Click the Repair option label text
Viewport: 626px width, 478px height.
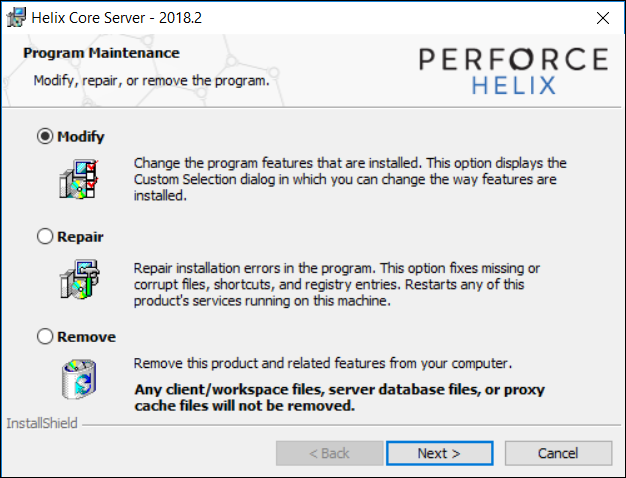(x=81, y=237)
